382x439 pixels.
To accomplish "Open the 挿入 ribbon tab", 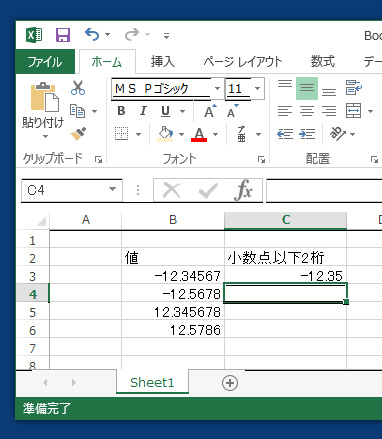I will (x=162, y=62).
